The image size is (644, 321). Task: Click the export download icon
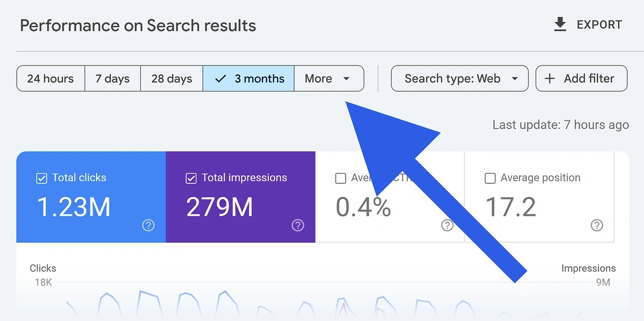[x=560, y=25]
